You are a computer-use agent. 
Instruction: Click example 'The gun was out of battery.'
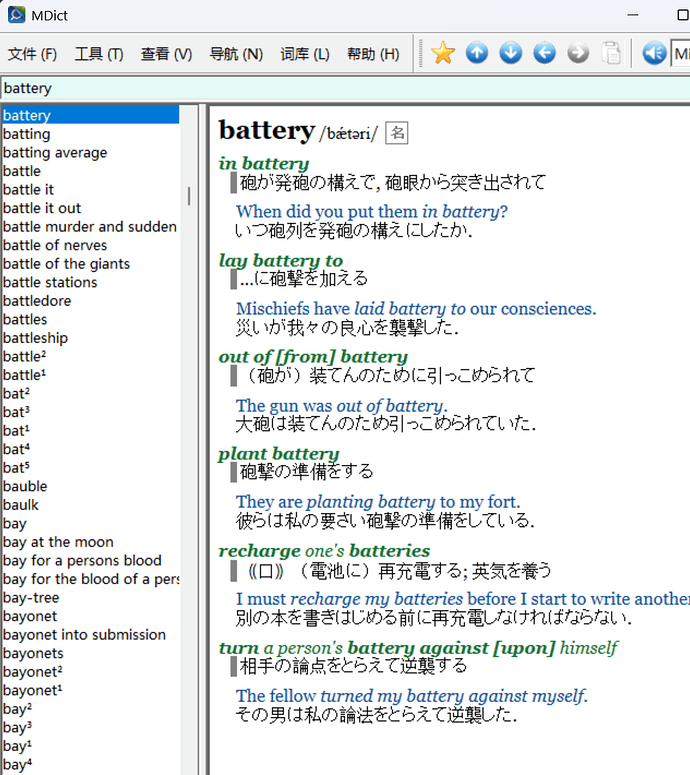pyautogui.click(x=342, y=406)
